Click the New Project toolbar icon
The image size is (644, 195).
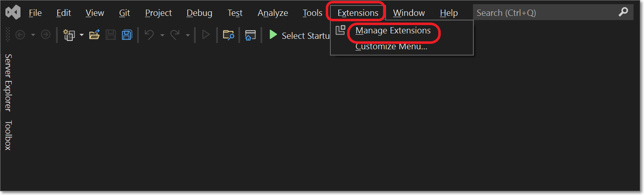point(69,35)
